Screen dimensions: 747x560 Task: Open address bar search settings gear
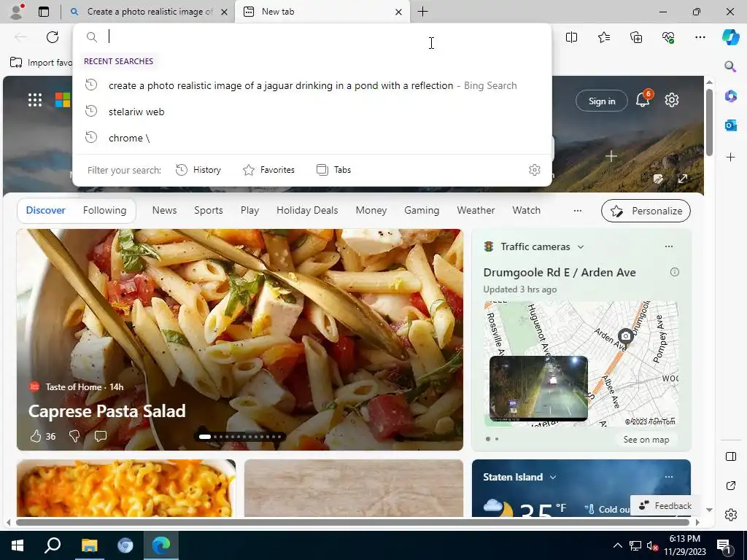[535, 170]
